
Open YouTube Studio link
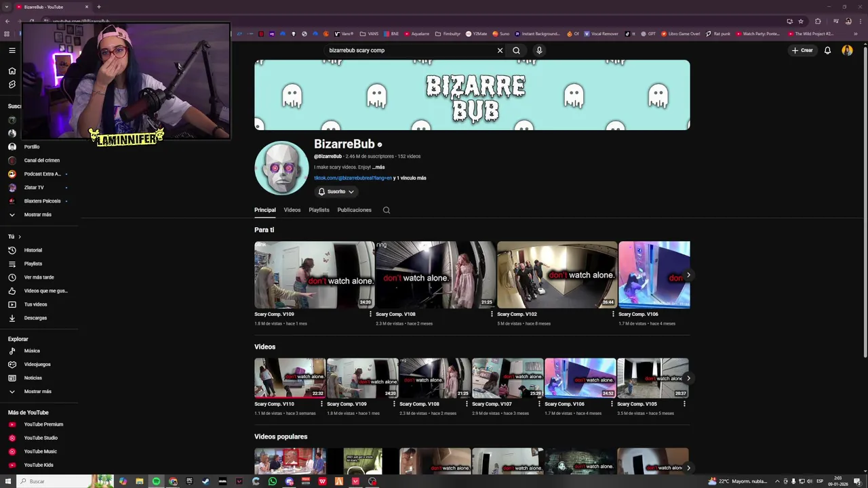(39, 438)
